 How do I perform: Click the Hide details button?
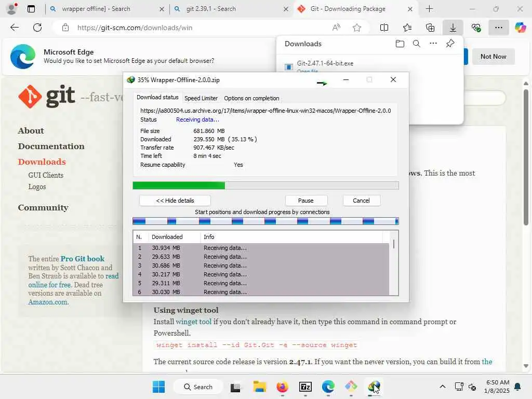[175, 201]
